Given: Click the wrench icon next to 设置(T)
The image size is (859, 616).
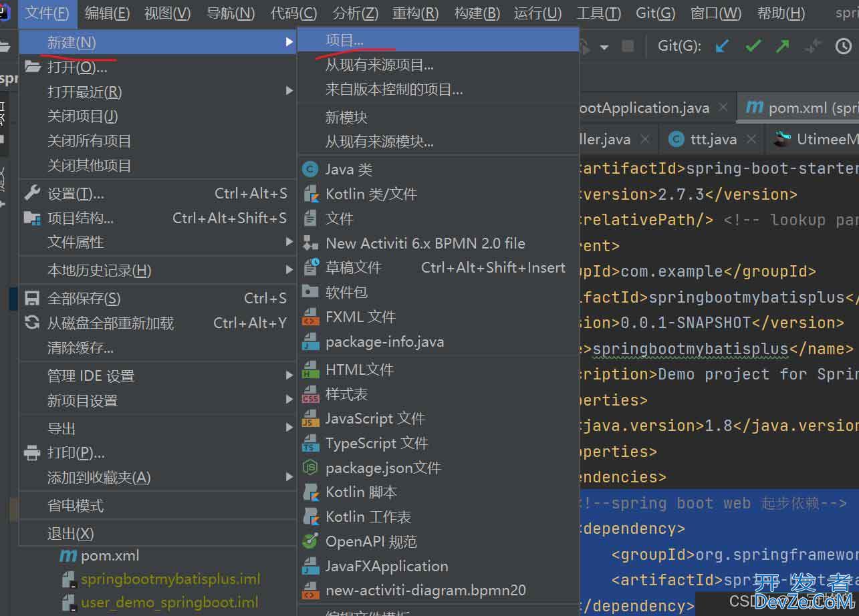Looking at the screenshot, I should (x=32, y=193).
